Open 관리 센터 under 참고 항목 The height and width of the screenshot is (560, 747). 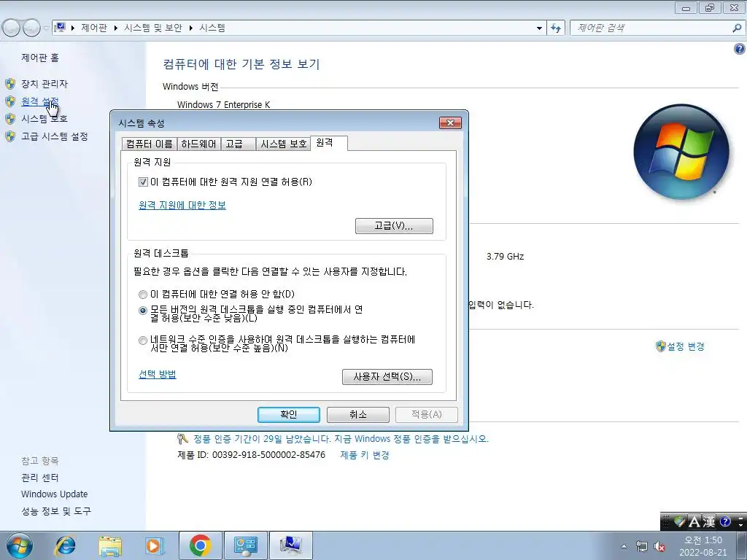tap(39, 478)
